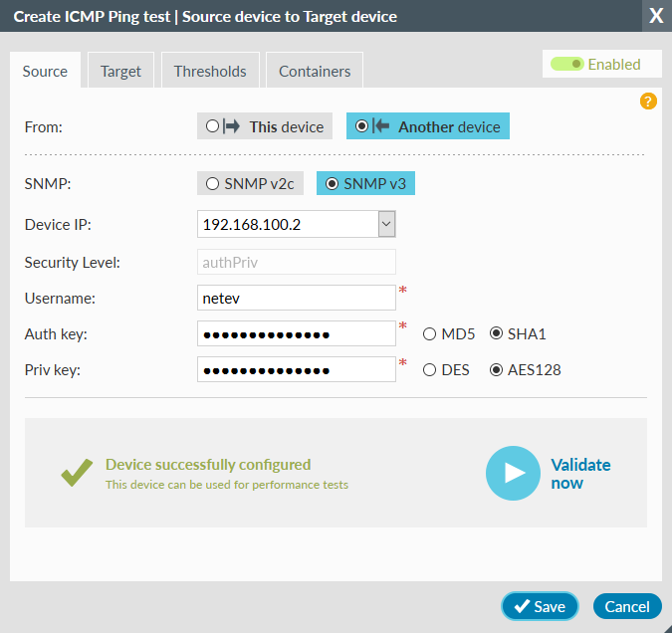
Task: Open the Thresholds tab
Action: click(209, 72)
